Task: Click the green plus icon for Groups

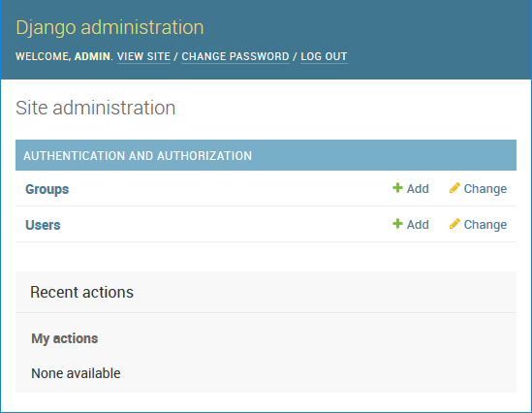Action: [397, 188]
